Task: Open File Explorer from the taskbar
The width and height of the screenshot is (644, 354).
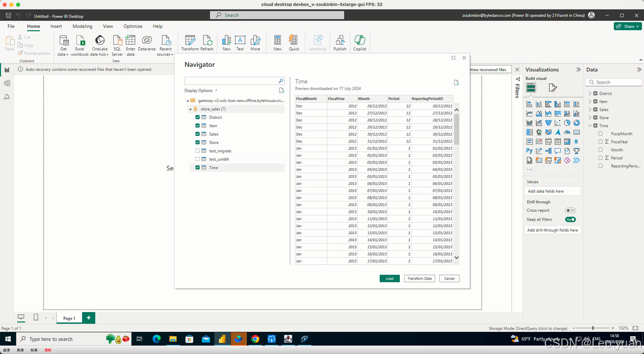Action: tap(173, 339)
